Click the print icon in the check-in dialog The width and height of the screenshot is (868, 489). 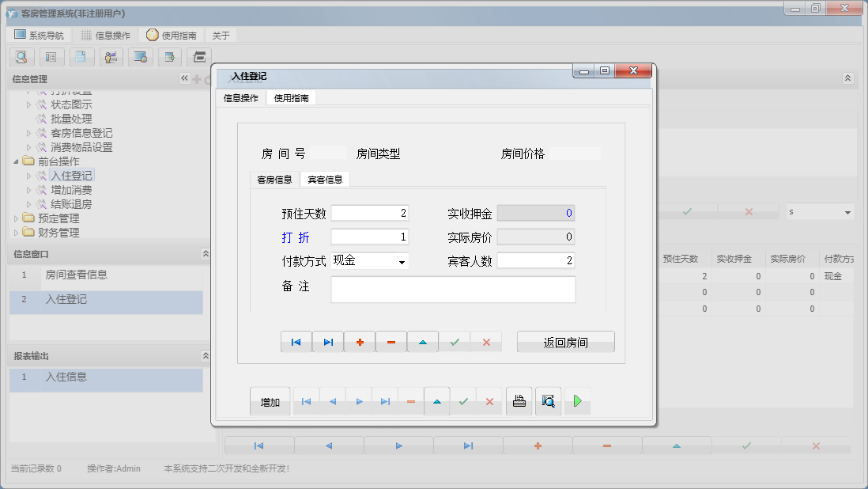(519, 401)
